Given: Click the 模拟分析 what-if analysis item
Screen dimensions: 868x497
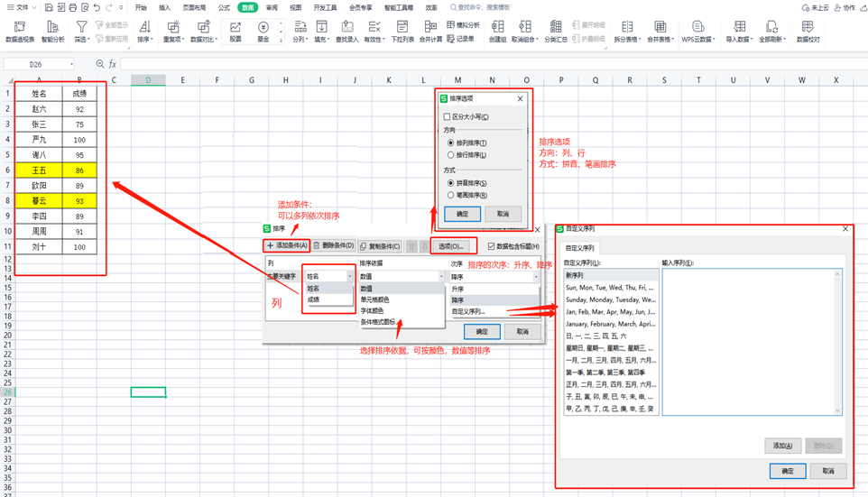Looking at the screenshot, I should (464, 25).
